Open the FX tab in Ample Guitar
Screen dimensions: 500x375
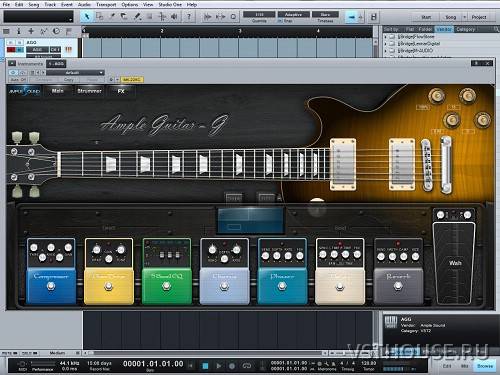(121, 91)
